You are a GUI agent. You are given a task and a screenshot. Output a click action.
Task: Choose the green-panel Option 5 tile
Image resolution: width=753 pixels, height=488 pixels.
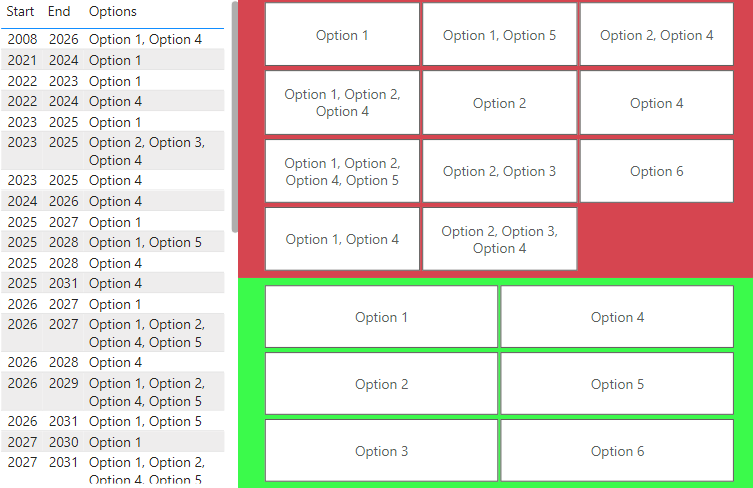pyautogui.click(x=617, y=384)
